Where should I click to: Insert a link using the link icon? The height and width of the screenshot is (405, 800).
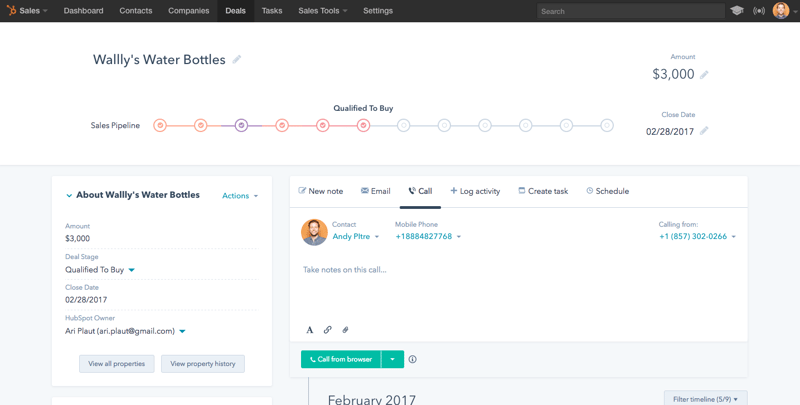point(327,330)
